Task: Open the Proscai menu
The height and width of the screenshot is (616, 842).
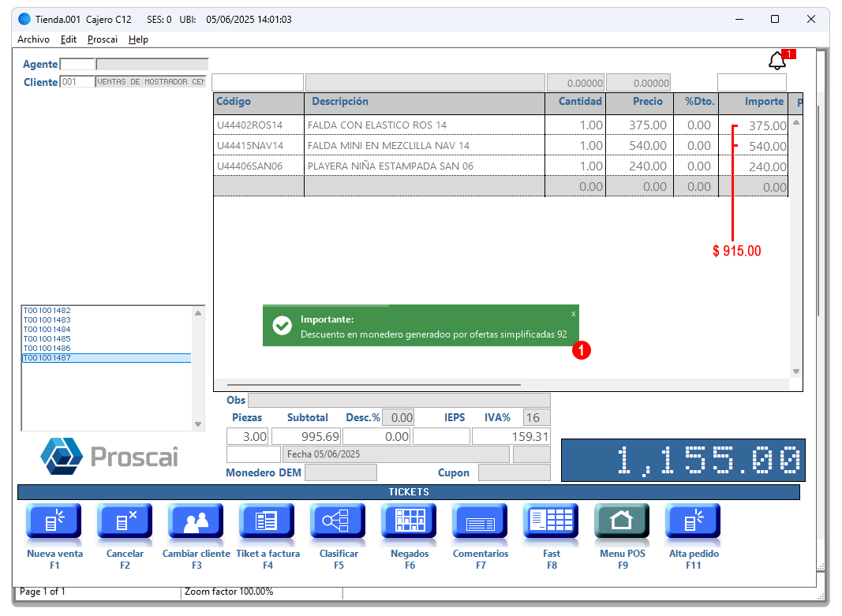Action: 103,39
